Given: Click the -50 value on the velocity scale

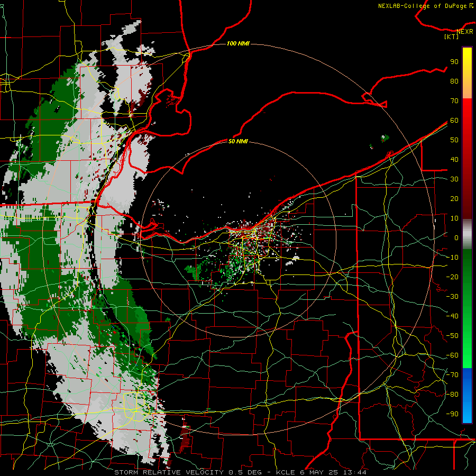Looking at the screenshot, I should [452, 336].
